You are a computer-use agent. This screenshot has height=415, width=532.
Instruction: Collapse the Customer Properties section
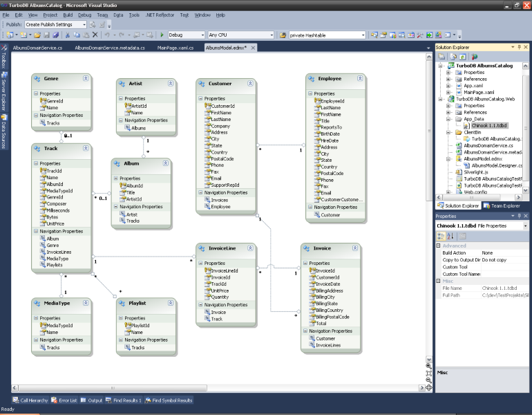[200, 98]
